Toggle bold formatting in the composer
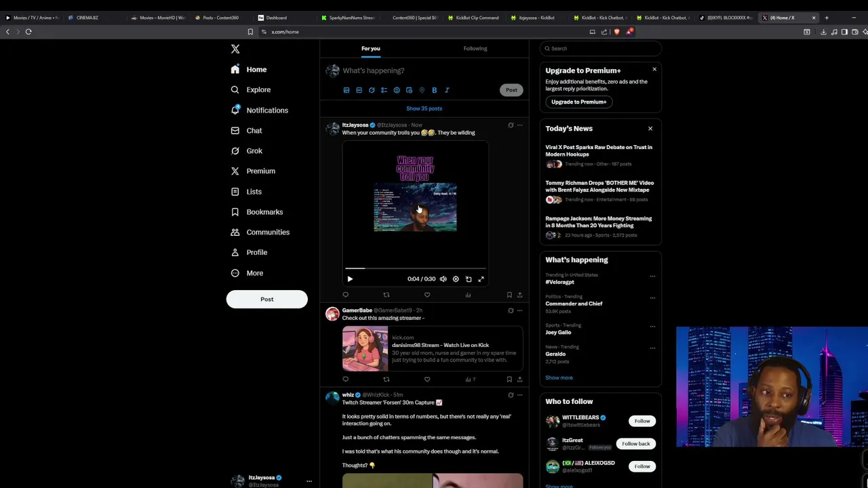Screen dimensions: 868x488 pos(434,90)
